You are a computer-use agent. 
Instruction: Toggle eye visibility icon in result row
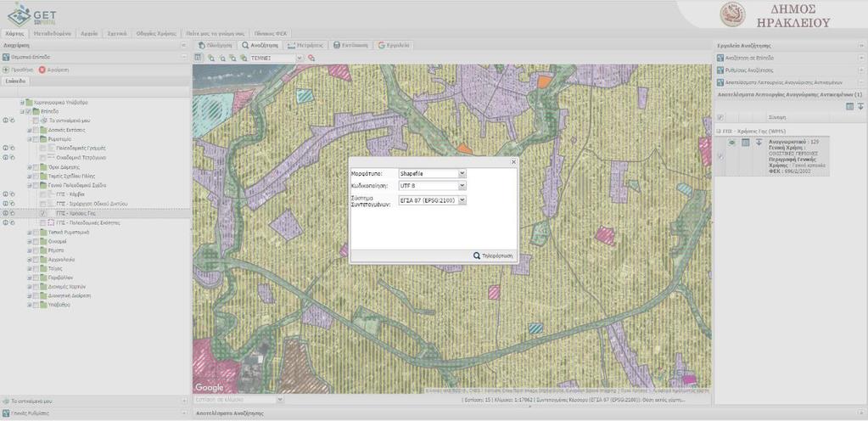click(x=731, y=143)
